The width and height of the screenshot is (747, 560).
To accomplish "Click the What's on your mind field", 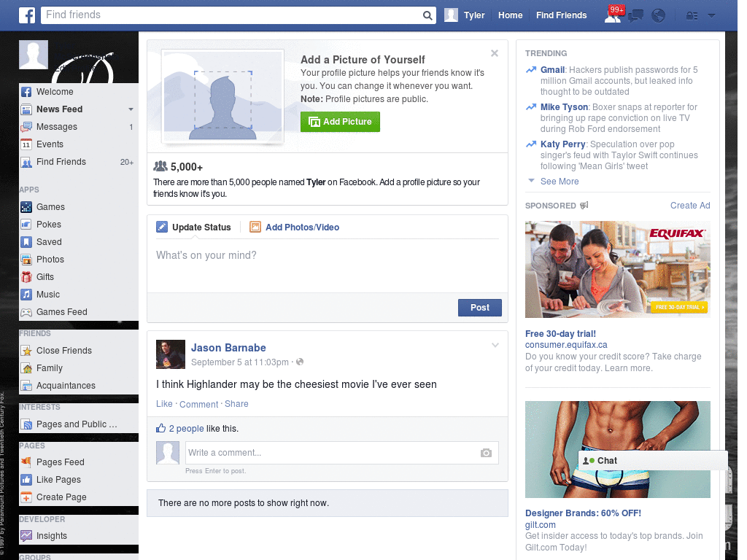I will pos(328,265).
